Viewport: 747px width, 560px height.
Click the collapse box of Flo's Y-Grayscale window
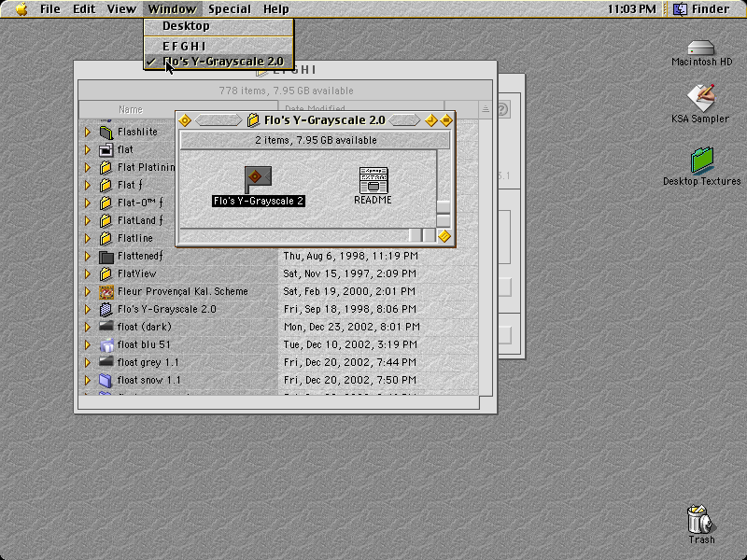446,120
